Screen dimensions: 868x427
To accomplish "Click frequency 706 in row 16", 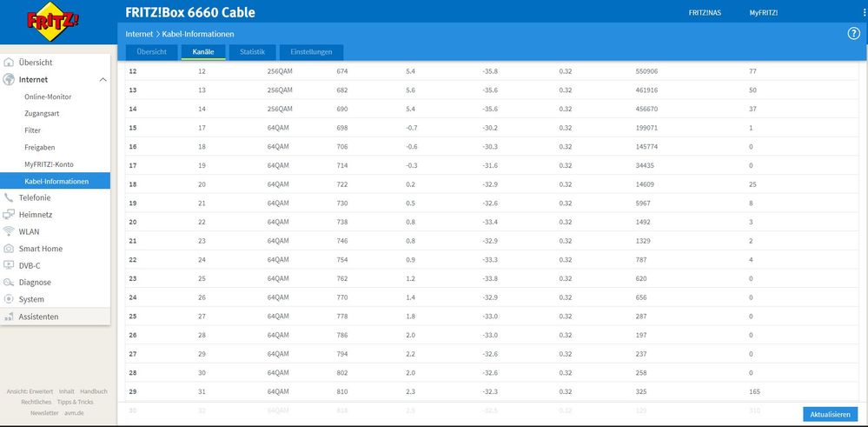I will [x=342, y=147].
